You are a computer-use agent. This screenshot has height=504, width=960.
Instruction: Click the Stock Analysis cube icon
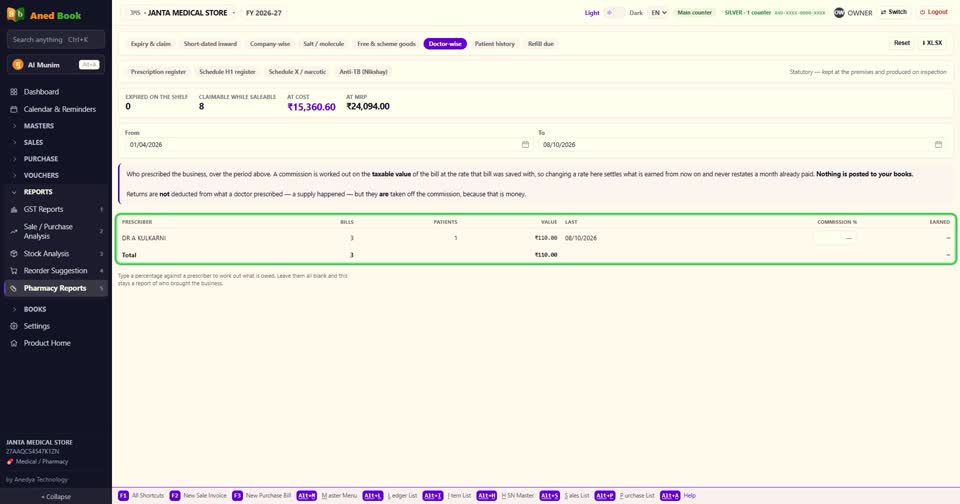tap(13, 254)
